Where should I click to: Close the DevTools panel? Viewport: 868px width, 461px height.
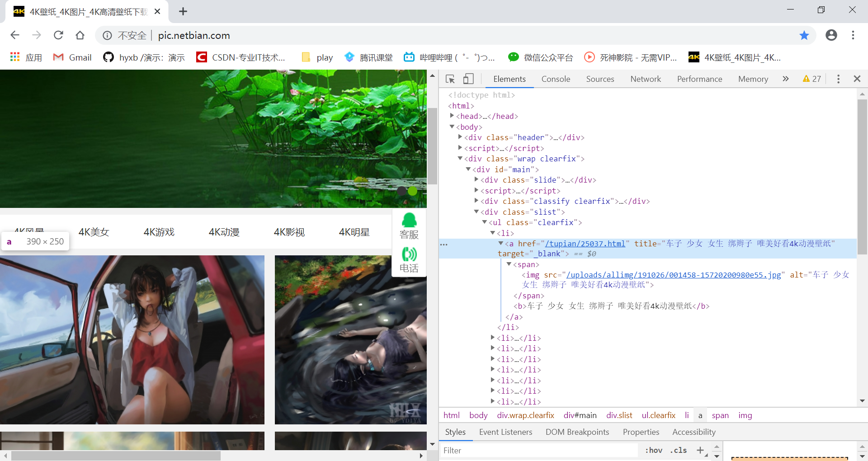click(x=857, y=79)
